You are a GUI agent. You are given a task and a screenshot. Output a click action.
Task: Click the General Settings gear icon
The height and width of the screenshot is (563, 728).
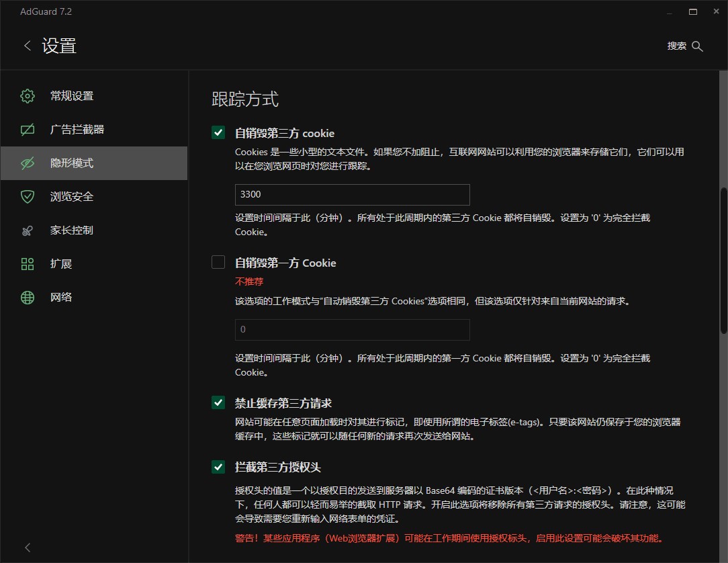coord(28,96)
